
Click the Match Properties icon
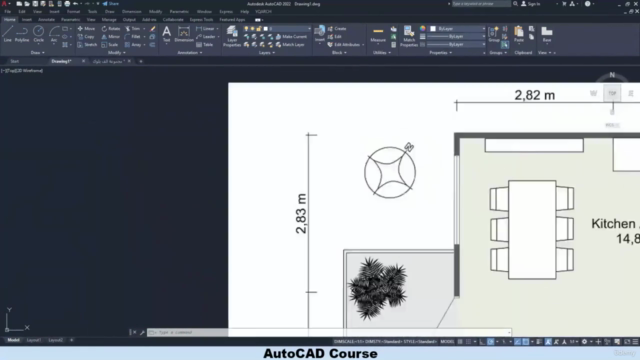409,36
